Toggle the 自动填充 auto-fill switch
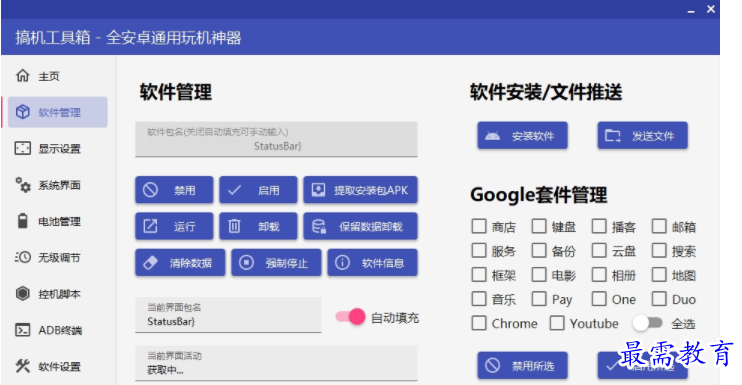This screenshot has height=385, width=742. click(351, 317)
